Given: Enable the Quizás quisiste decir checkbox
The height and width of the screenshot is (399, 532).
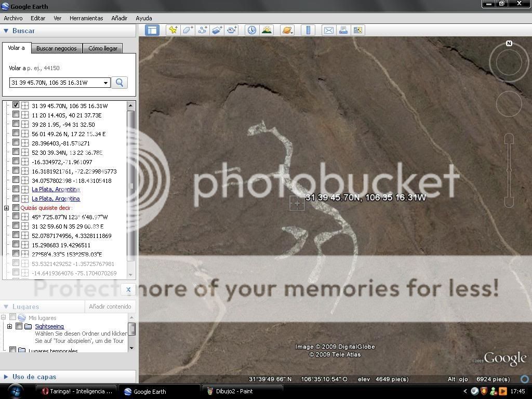Looking at the screenshot, I should [16, 207].
